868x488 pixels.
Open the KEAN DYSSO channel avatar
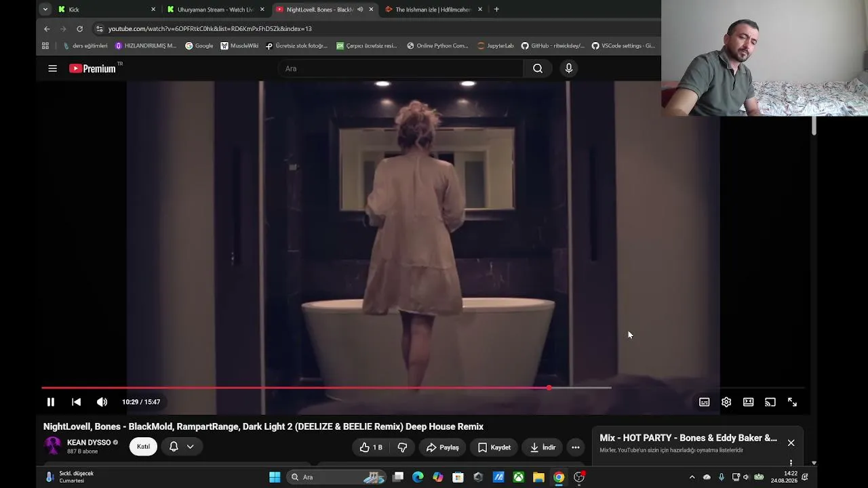pyautogui.click(x=53, y=445)
